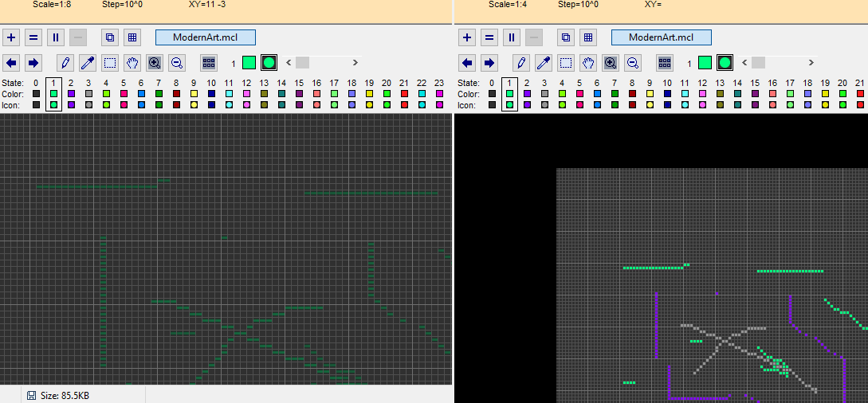Toggle the green circle icon button, right window
This screenshot has width=868, height=403.
pyautogui.click(x=725, y=62)
